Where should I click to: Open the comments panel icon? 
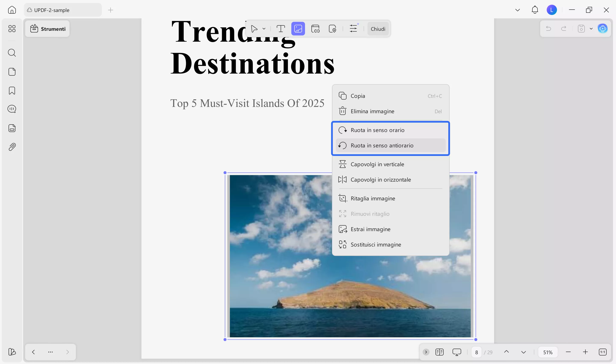[x=12, y=109]
